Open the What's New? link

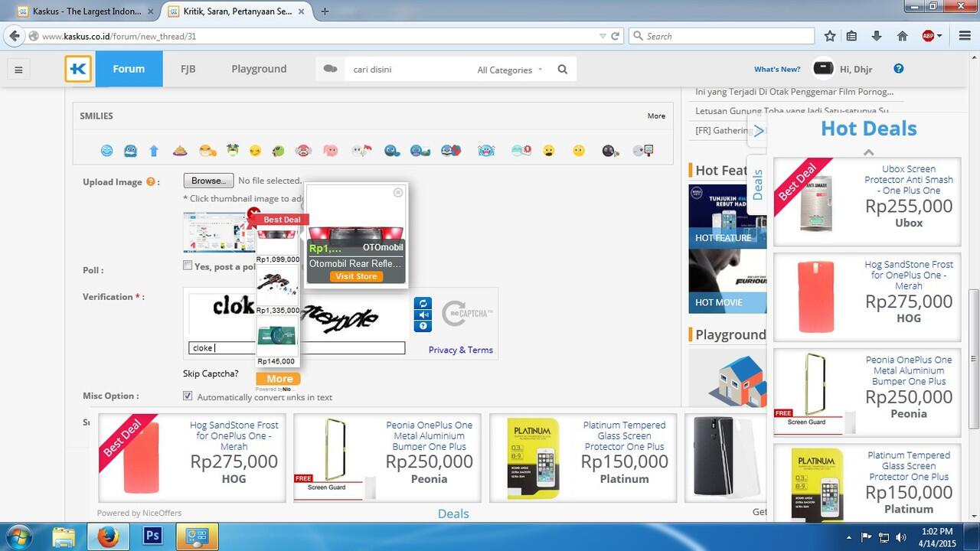click(x=777, y=69)
